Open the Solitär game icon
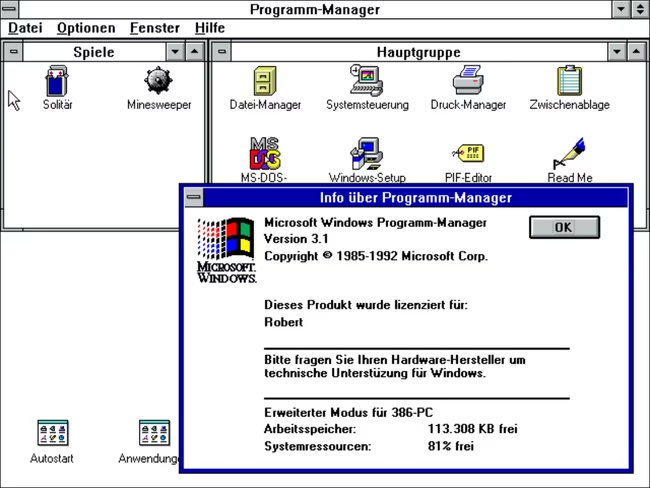 click(x=57, y=82)
